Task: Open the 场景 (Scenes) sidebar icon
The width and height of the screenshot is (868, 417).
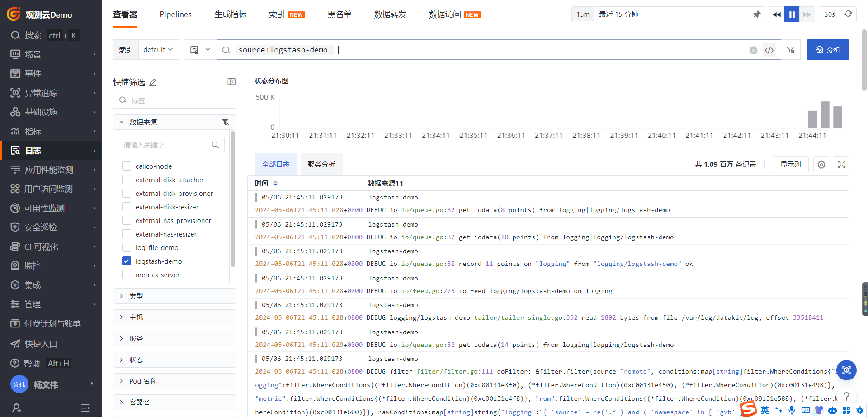Action: [x=15, y=54]
